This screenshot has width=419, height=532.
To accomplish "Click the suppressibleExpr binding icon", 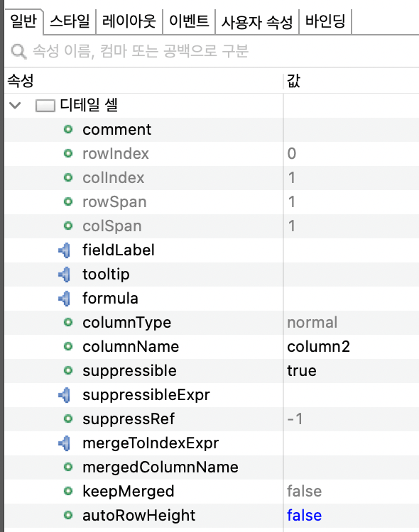I will [65, 395].
